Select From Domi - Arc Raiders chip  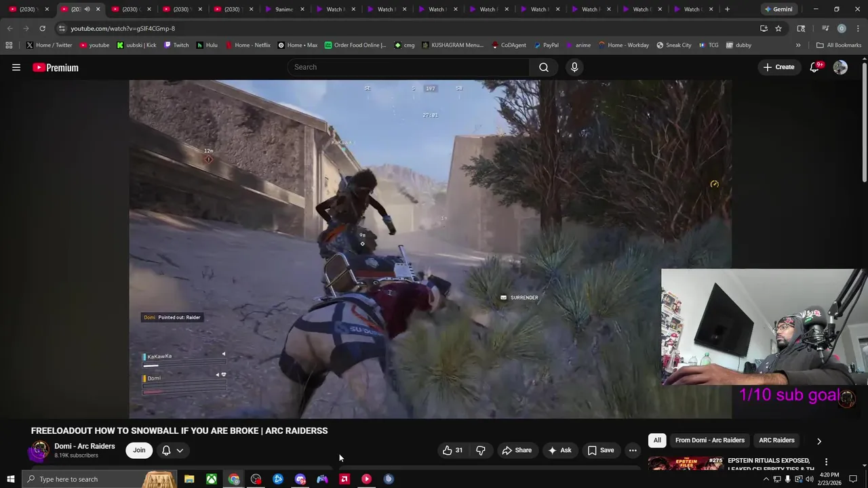pyautogui.click(x=710, y=441)
